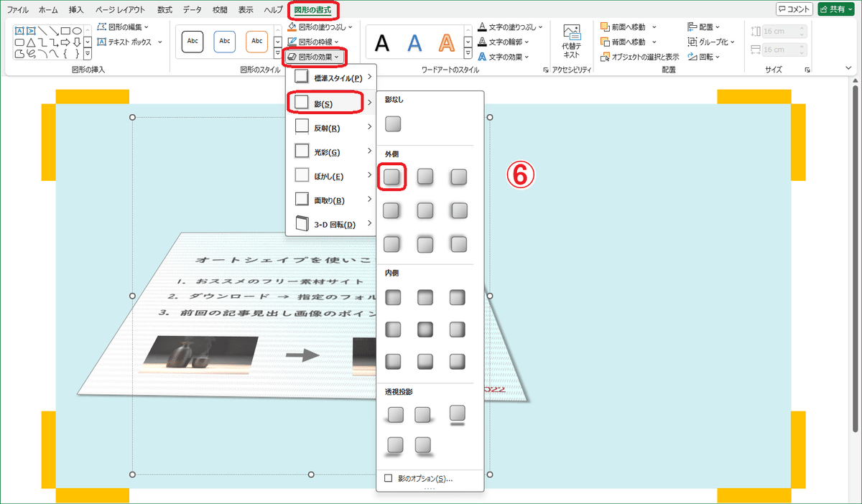Open the 影 shadow submenu item

(x=331, y=103)
